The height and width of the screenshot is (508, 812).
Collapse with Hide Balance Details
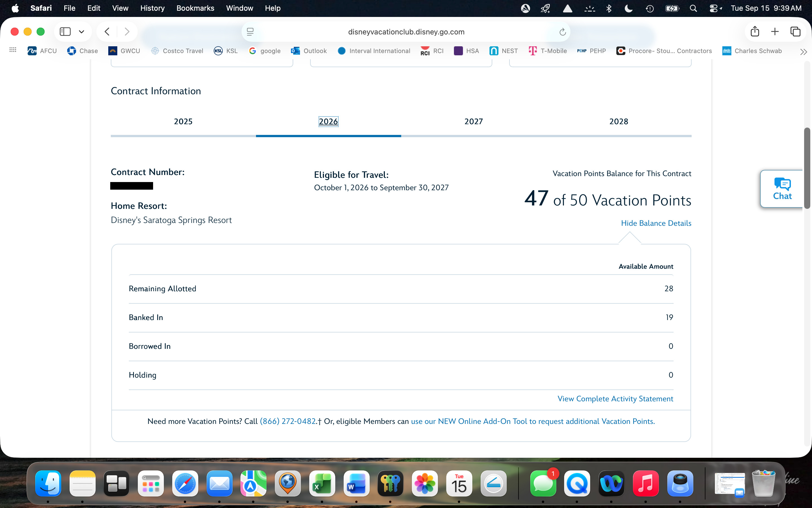pos(656,223)
